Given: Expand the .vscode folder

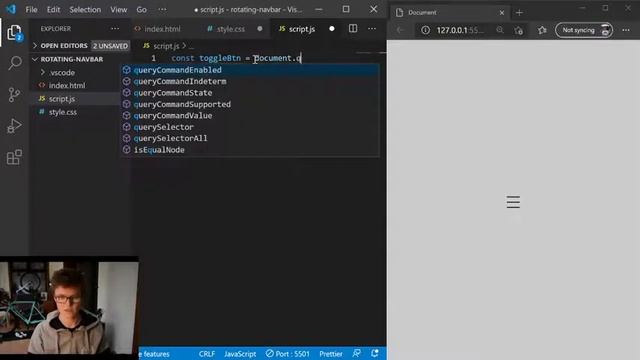Looking at the screenshot, I should pyautogui.click(x=62, y=73).
